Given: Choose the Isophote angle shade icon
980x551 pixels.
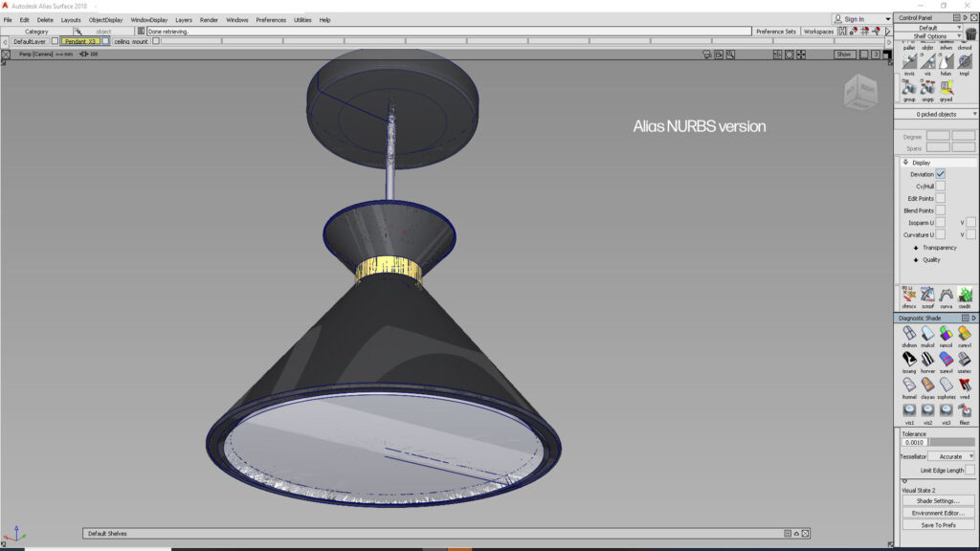Looking at the screenshot, I should click(x=909, y=360).
